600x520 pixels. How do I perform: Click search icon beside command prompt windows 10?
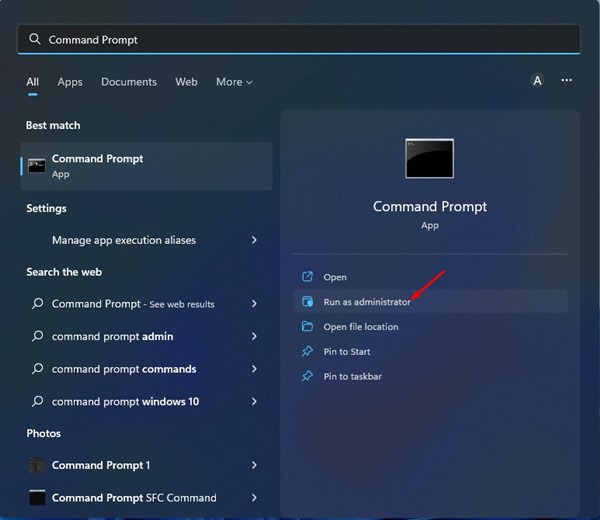(x=38, y=401)
